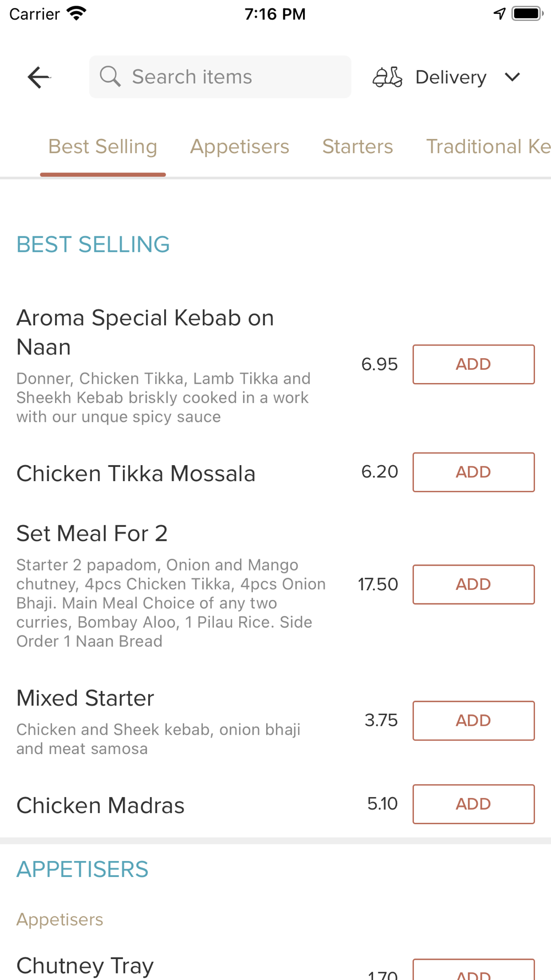Add Chicken Madras to order
This screenshot has width=551, height=980.
pyautogui.click(x=473, y=804)
